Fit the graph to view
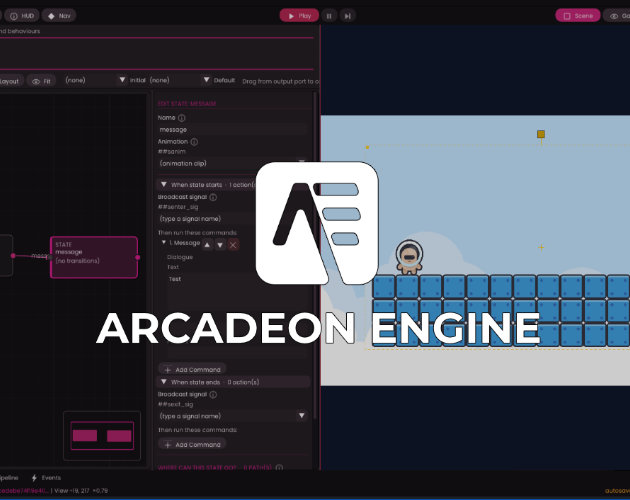630x500 pixels. pos(41,81)
